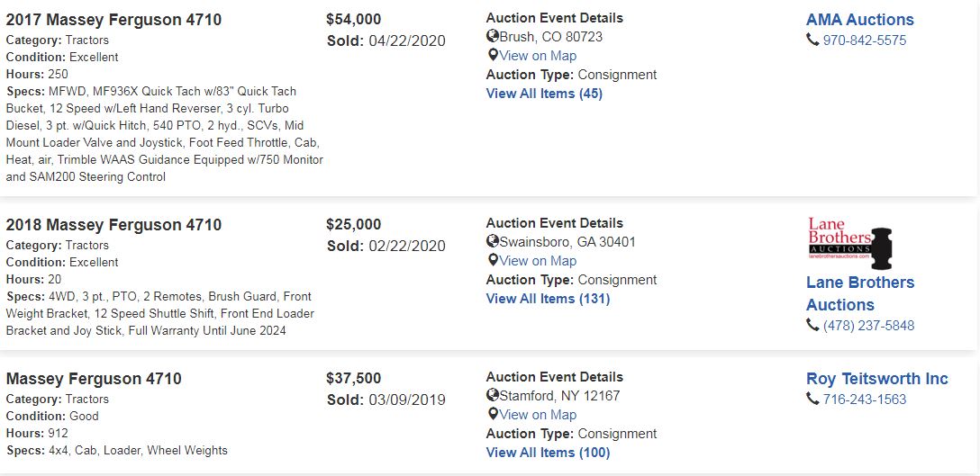The width and height of the screenshot is (980, 476).
Task: Click the phone icon next to (478) 237-5848
Action: (812, 326)
